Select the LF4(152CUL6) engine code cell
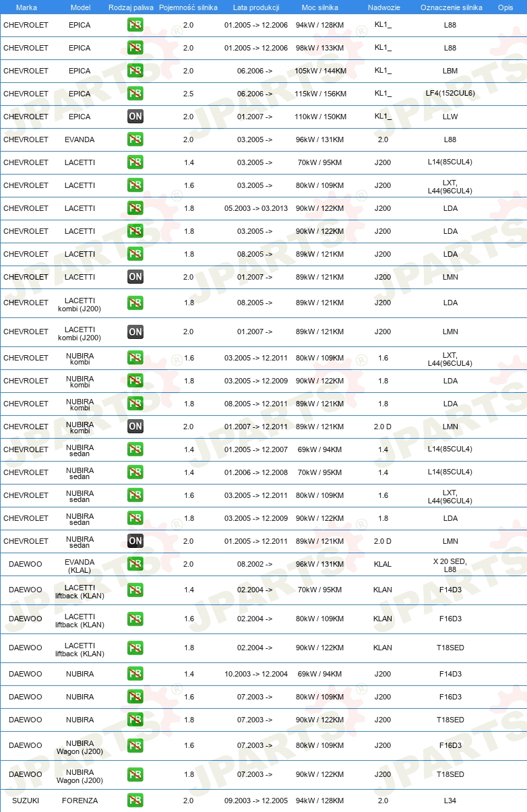Image resolution: width=527 pixels, height=812 pixels. coord(450,94)
